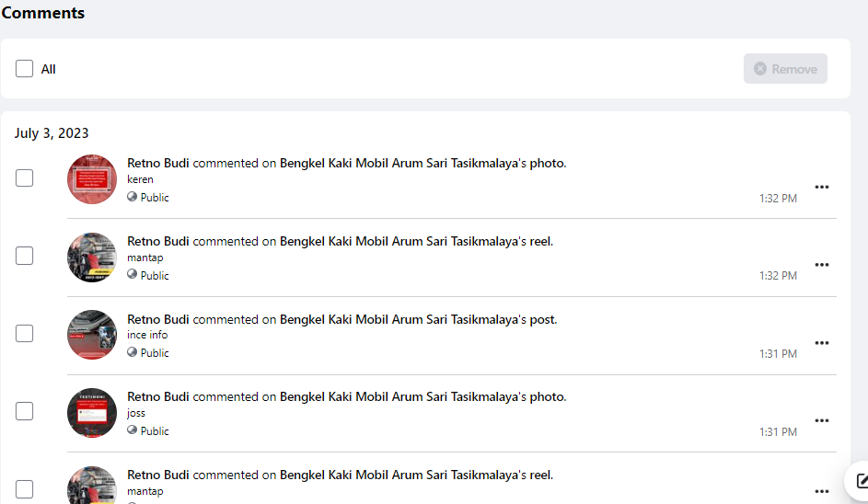Open thumbnail of the 'joss' photo comment
The height and width of the screenshot is (504, 868).
[x=92, y=413]
